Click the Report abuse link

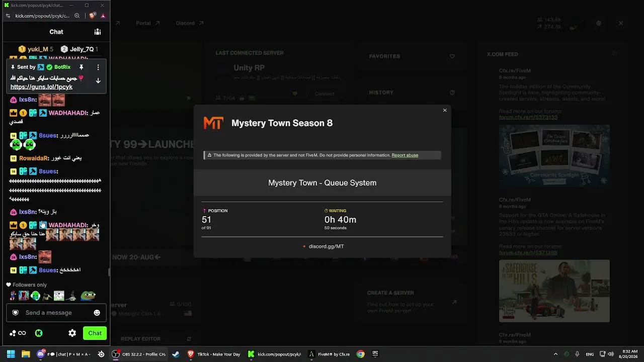[405, 155]
